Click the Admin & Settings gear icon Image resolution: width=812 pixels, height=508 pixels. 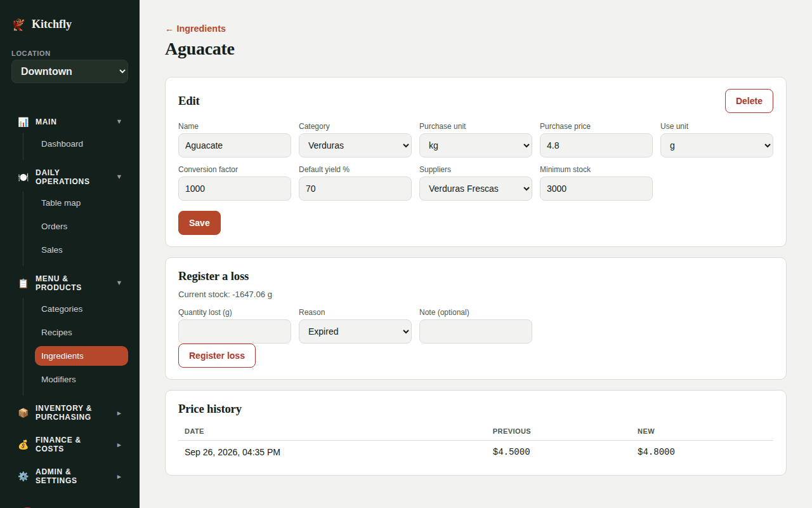(x=23, y=476)
